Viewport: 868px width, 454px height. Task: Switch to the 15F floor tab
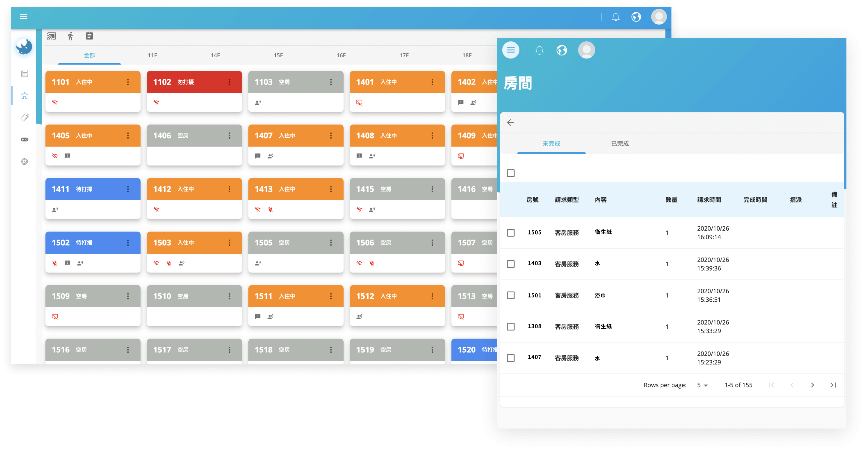pyautogui.click(x=278, y=55)
